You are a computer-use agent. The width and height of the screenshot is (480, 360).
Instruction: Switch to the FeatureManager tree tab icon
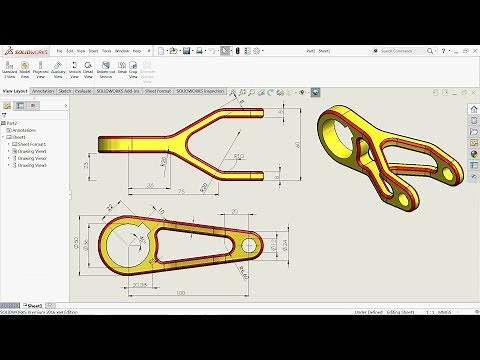click(7, 106)
